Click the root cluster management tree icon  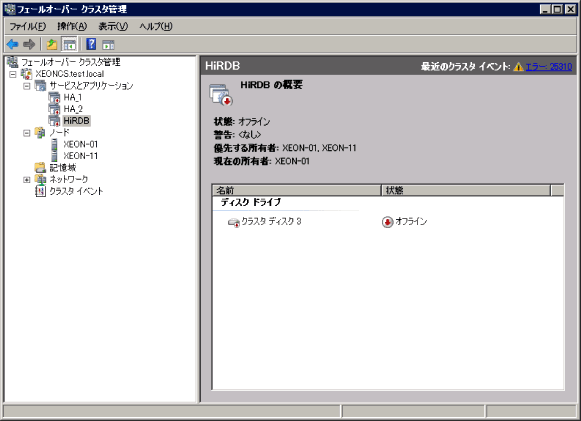[x=13, y=62]
